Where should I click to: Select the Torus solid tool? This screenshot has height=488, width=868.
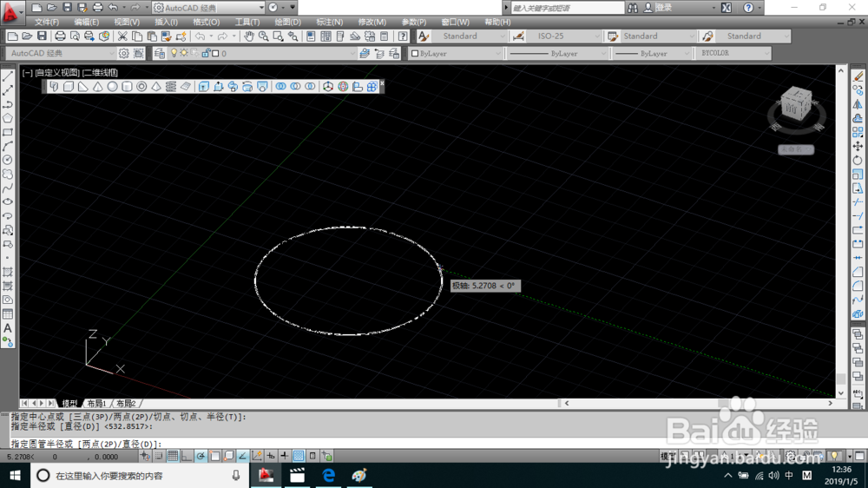tap(141, 87)
